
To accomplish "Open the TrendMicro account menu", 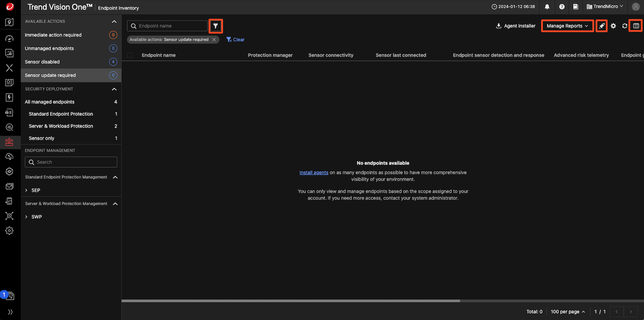I will coord(605,6).
